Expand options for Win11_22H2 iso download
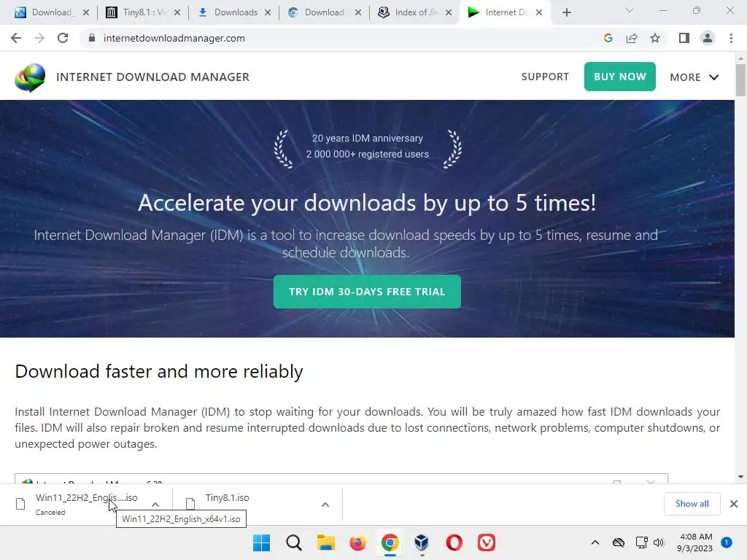747x560 pixels. [155, 505]
